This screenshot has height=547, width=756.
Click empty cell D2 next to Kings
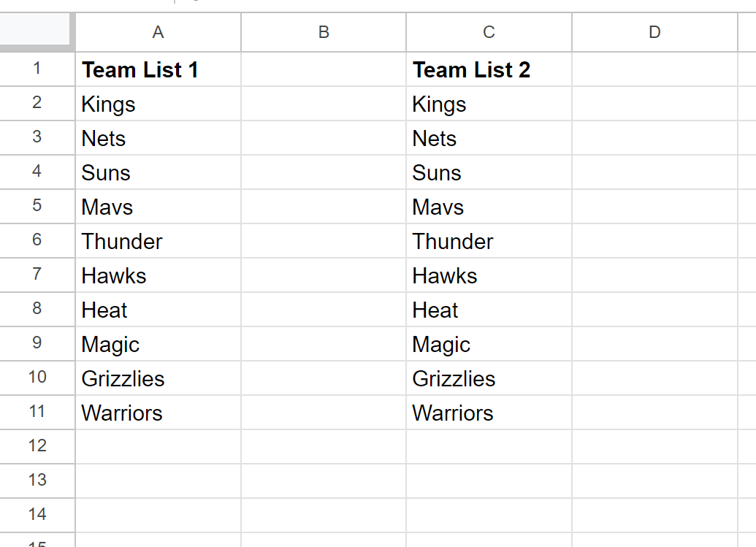654,104
